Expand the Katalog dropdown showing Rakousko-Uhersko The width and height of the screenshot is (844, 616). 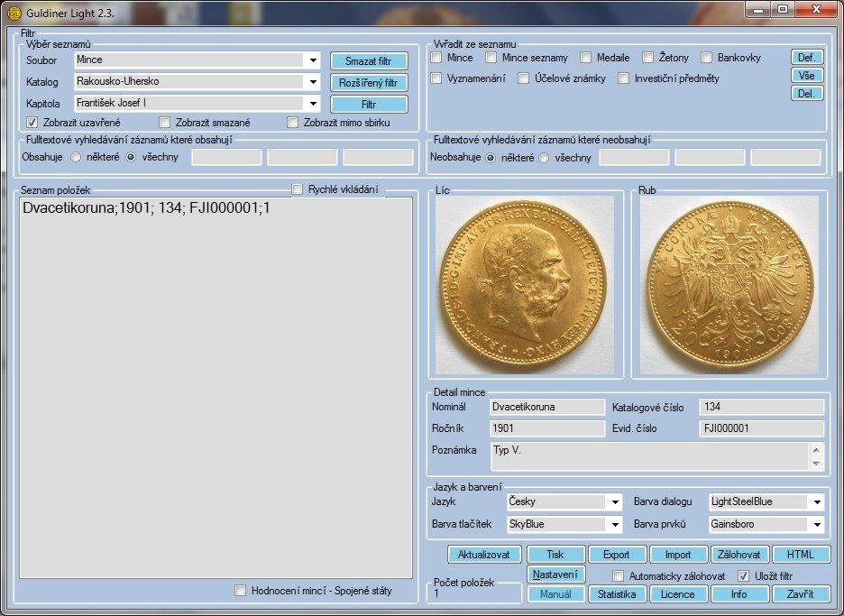point(197,82)
